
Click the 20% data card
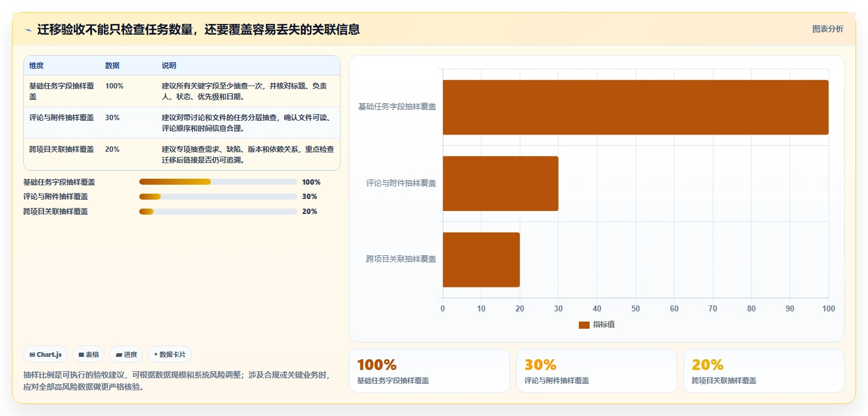click(763, 371)
